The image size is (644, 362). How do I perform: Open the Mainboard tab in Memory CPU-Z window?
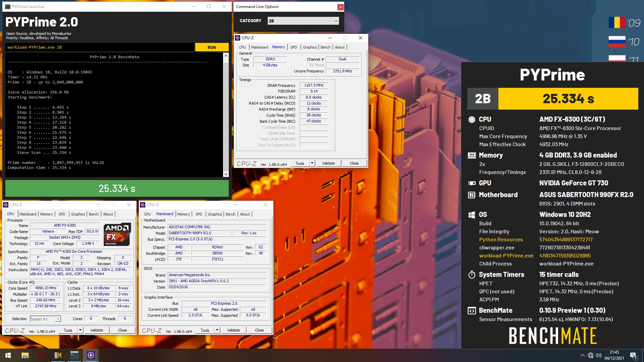tap(260, 47)
